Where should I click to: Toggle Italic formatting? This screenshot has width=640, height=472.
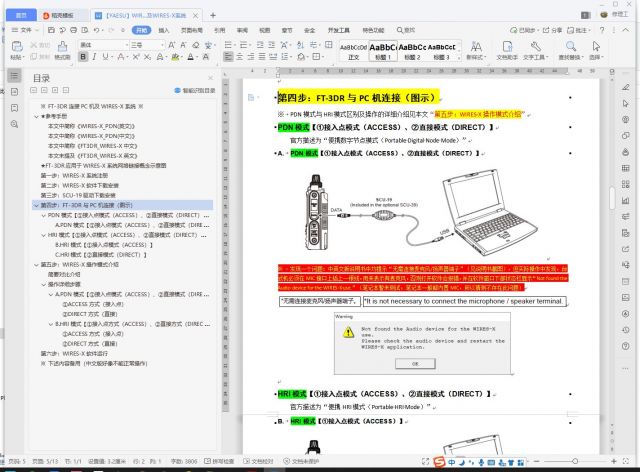94,57
